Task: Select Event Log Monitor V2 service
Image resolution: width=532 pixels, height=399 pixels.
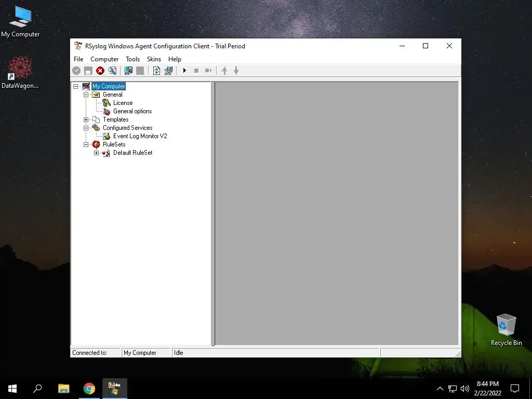Action: click(140, 136)
